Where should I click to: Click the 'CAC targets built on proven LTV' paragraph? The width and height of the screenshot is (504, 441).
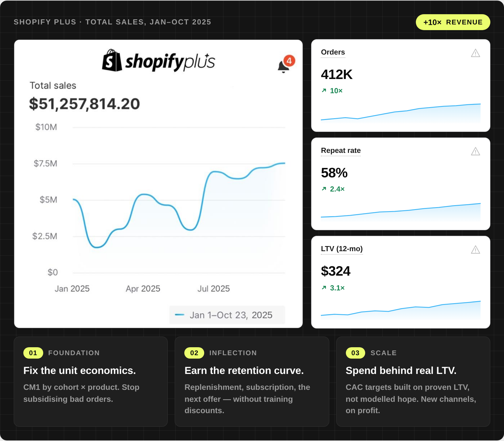(x=411, y=399)
